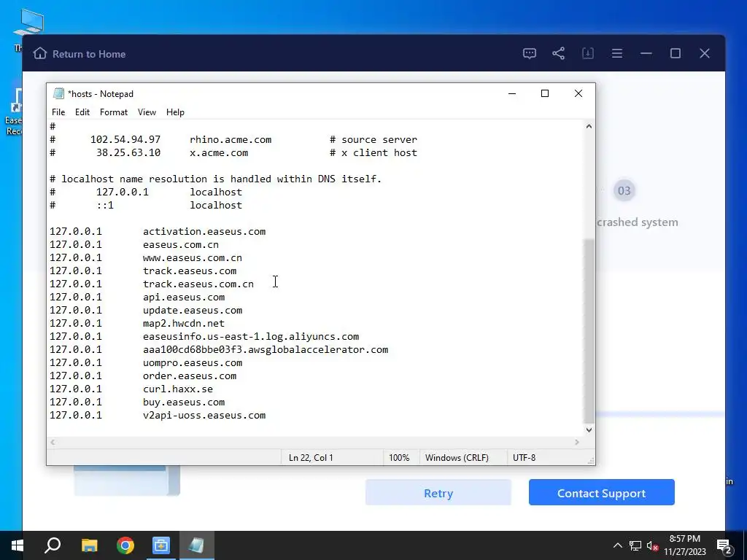Click the track.easeus.com entry
Image resolution: width=747 pixels, height=560 pixels.
click(x=190, y=271)
